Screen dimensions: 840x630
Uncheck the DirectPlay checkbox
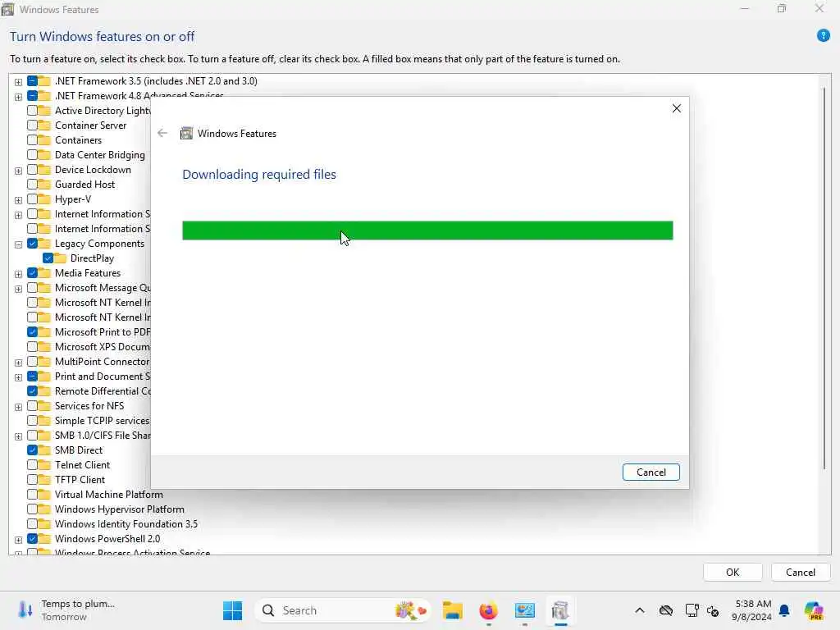(48, 258)
